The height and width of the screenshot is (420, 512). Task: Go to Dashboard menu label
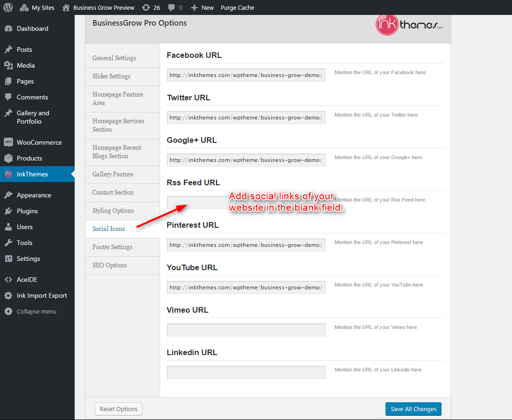(32, 28)
